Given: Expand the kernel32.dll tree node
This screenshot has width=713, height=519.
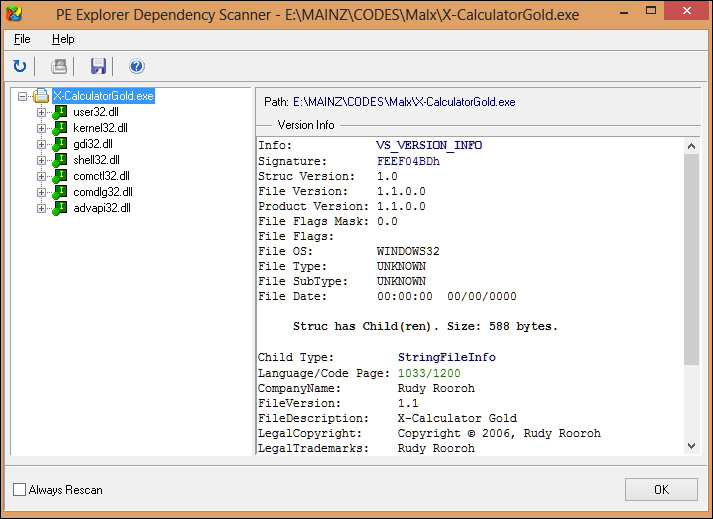Looking at the screenshot, I should tap(41, 128).
